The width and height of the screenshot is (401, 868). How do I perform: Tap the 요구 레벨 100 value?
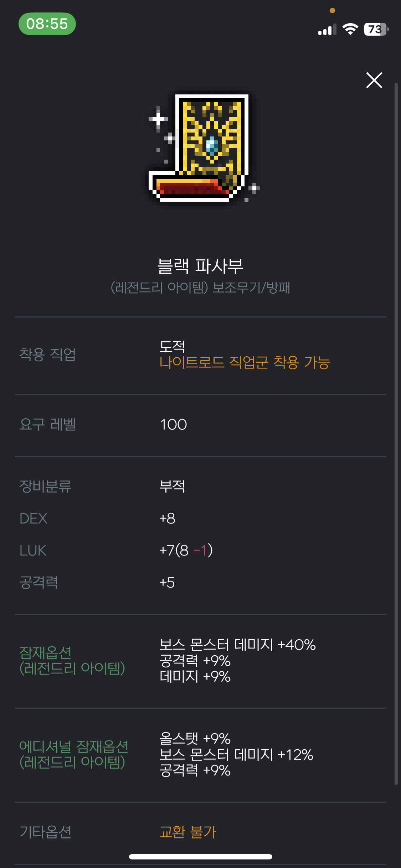(x=173, y=425)
